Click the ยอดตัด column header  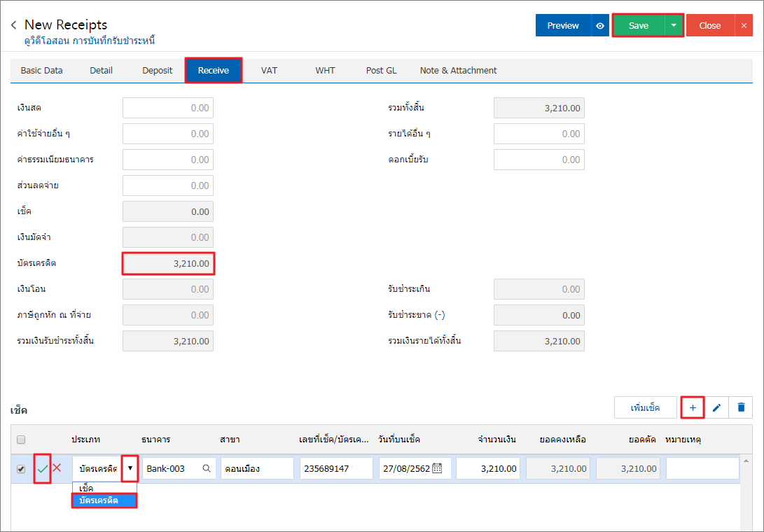[x=643, y=440]
